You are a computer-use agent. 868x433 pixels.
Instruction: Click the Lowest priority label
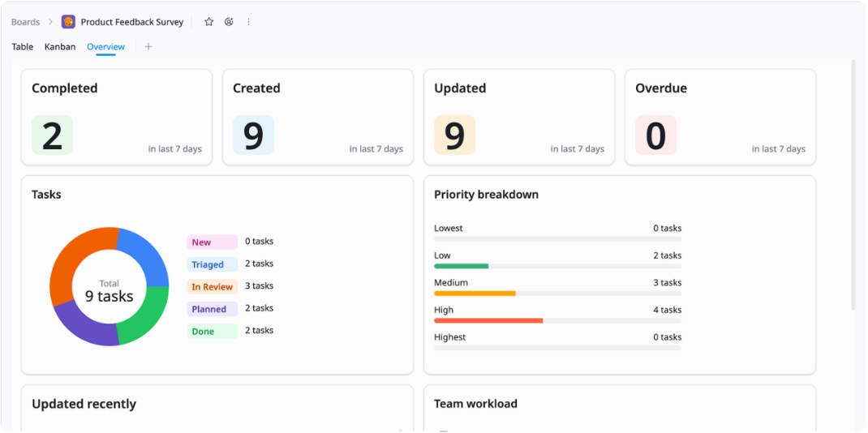click(x=449, y=228)
